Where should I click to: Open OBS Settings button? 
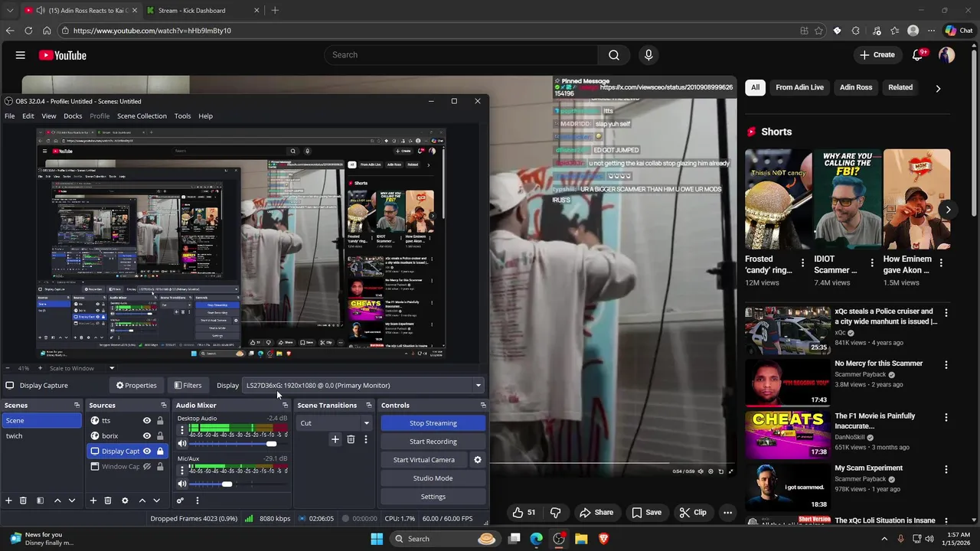[x=433, y=497]
